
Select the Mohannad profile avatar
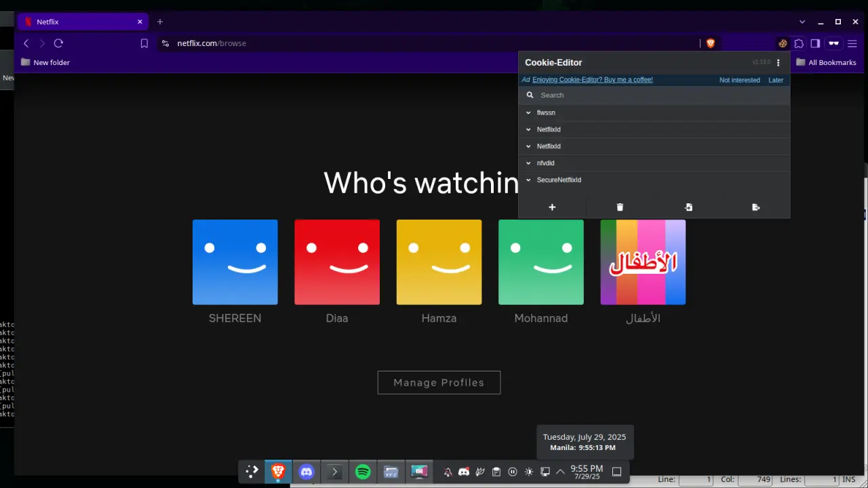pos(541,262)
